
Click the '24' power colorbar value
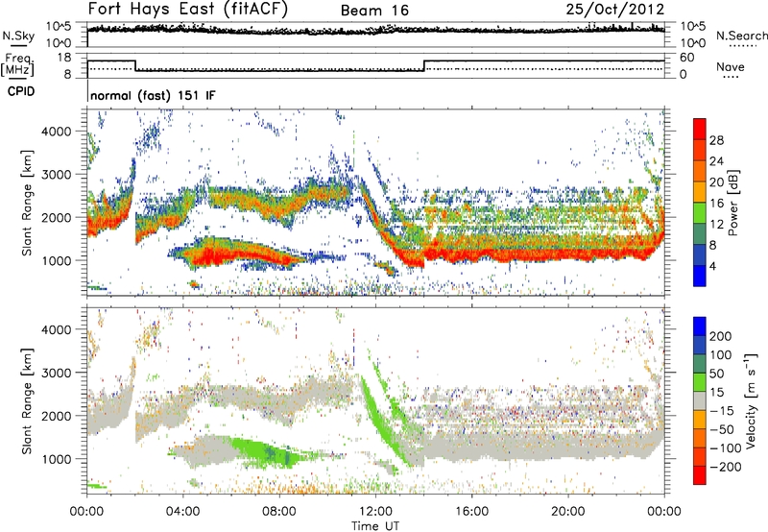(x=716, y=161)
